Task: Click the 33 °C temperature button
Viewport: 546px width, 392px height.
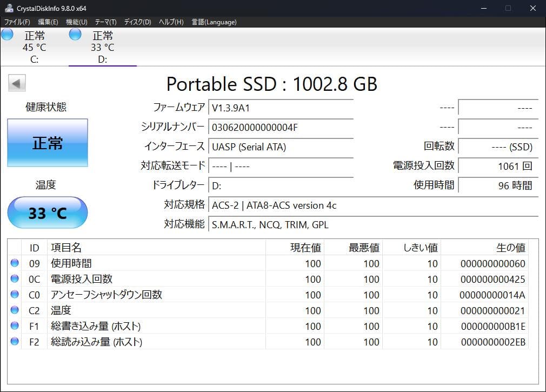Action: point(48,212)
